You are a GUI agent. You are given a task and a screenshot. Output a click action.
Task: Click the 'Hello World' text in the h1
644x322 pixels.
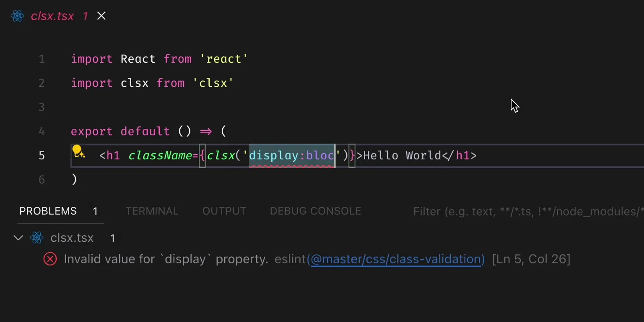(x=402, y=156)
